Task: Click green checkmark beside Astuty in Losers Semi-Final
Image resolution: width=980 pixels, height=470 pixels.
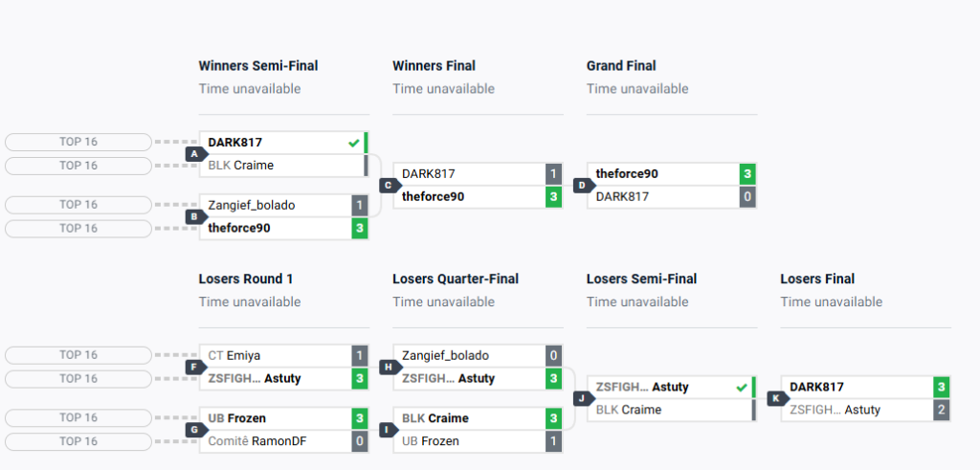Action: (x=741, y=388)
